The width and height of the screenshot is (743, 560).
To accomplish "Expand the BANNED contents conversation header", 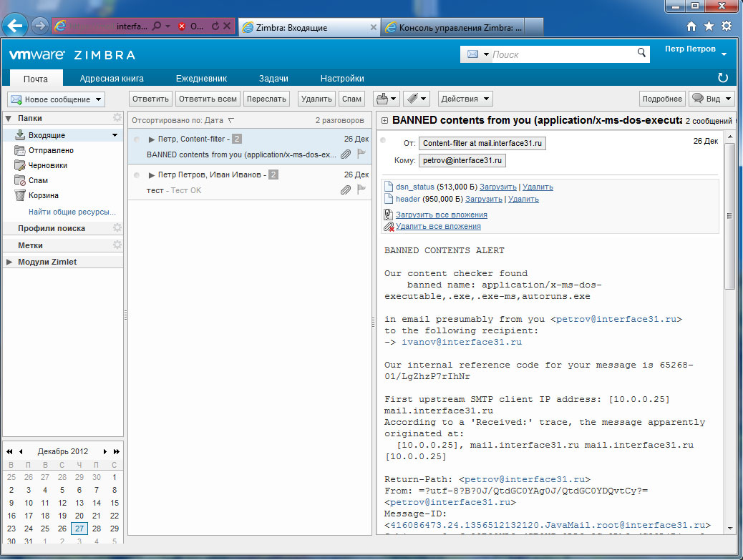I will tap(385, 121).
